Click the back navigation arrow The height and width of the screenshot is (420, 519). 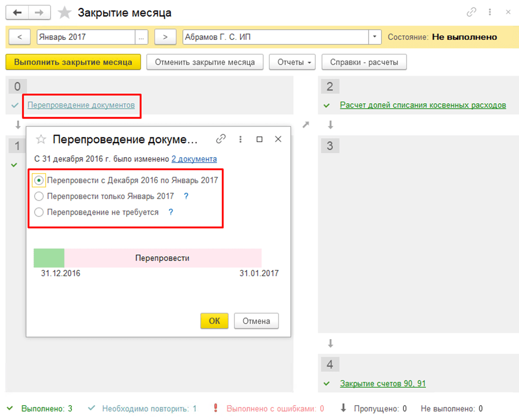coord(18,12)
